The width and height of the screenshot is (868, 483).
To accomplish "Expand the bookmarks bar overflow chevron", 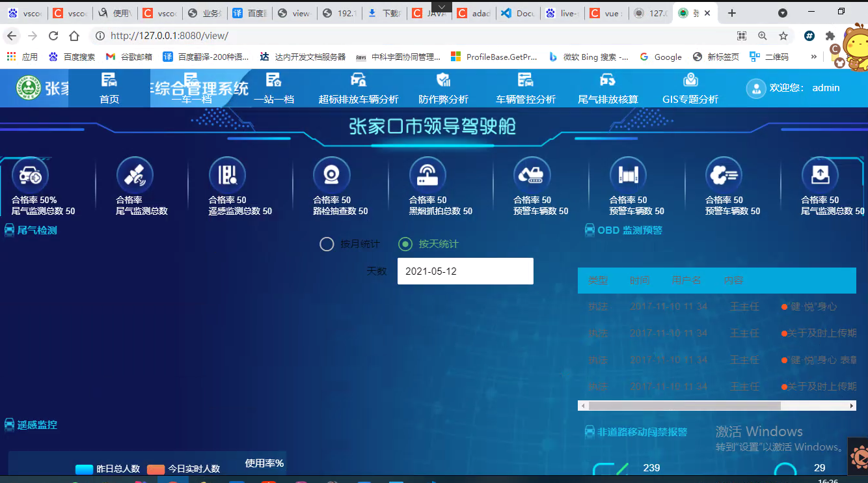I will click(x=813, y=57).
